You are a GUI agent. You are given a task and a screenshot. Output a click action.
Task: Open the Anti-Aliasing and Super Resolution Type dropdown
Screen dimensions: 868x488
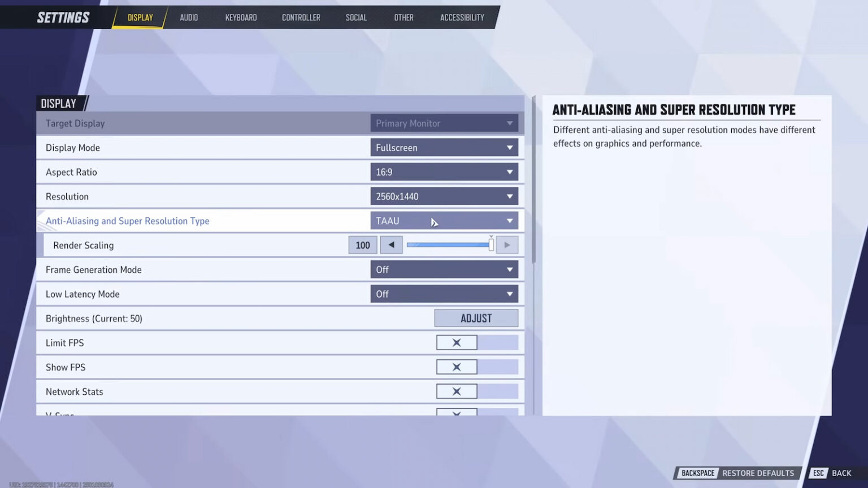click(444, 220)
